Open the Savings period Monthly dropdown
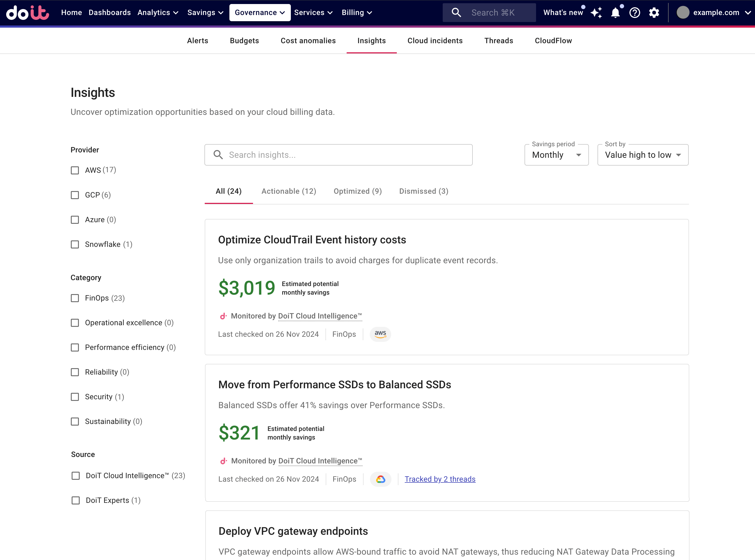 [x=556, y=155]
